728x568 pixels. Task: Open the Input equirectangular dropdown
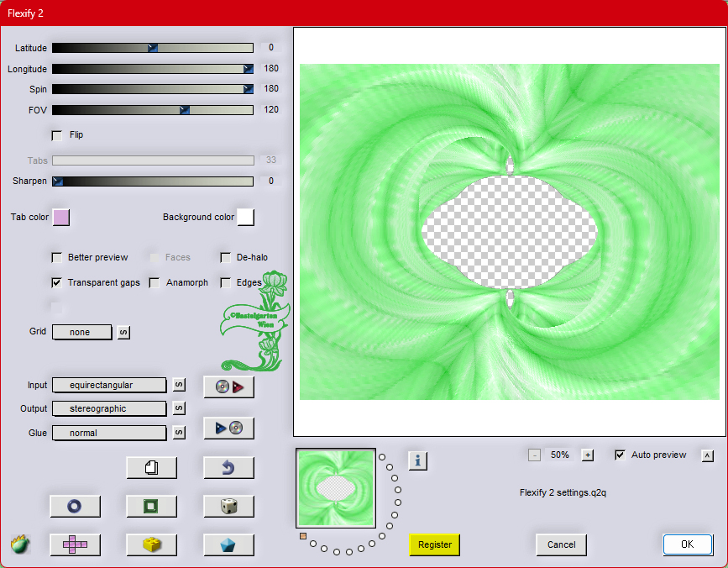[x=109, y=385]
